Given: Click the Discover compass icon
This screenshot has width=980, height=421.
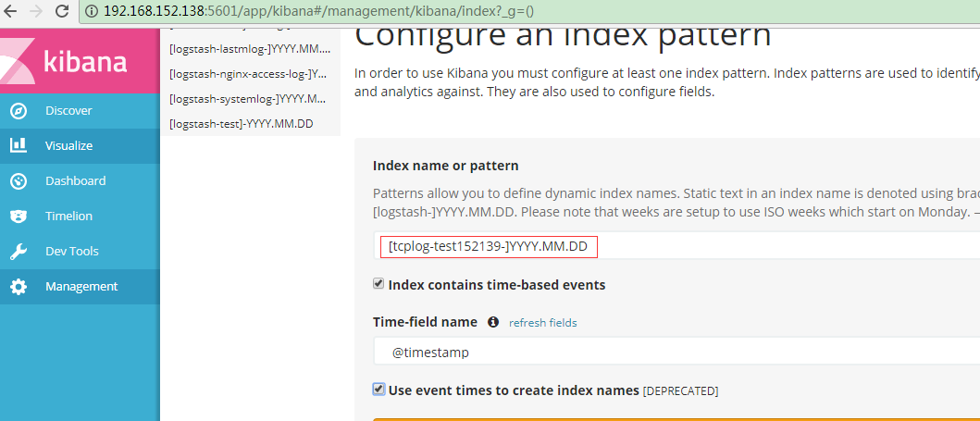Looking at the screenshot, I should [19, 111].
